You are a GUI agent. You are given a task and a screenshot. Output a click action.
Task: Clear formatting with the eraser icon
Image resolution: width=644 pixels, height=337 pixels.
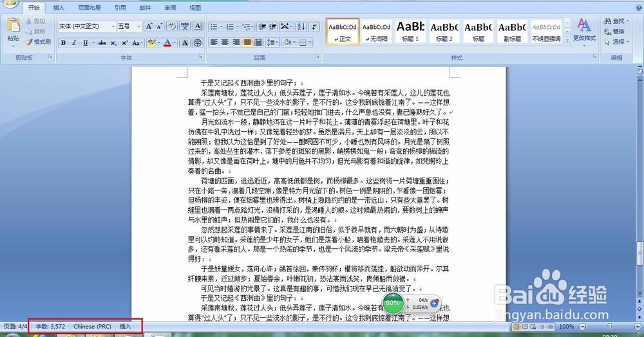coord(172,26)
